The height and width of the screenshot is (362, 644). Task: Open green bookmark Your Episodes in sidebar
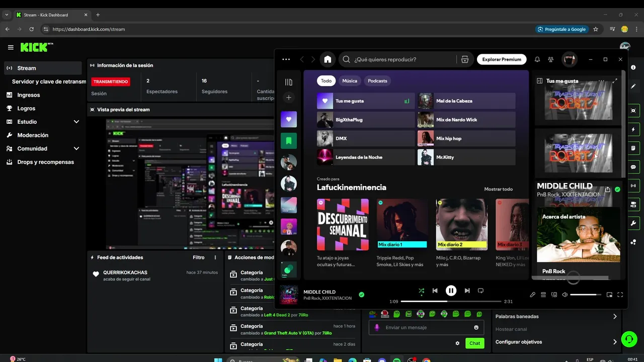pyautogui.click(x=289, y=141)
